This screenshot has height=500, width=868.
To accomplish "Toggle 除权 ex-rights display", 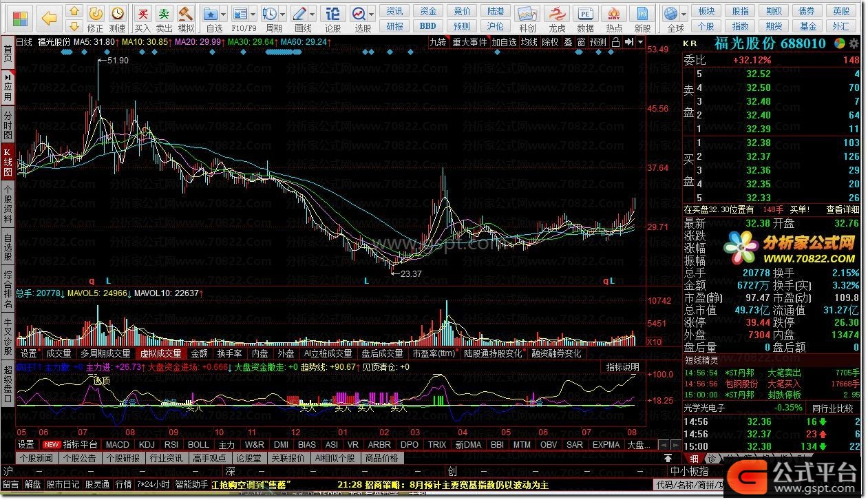I will coord(551,42).
